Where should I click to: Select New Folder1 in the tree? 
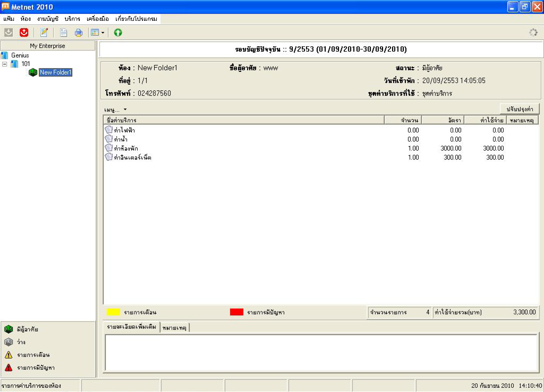point(55,72)
